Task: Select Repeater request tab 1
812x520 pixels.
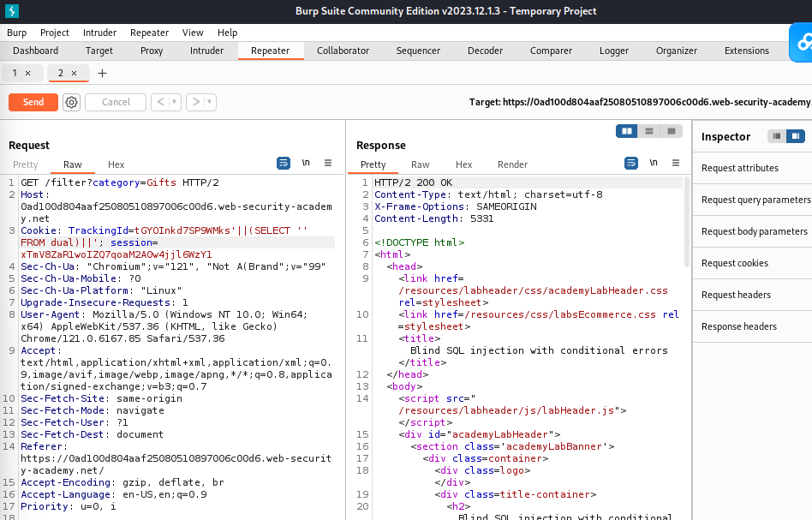Action: tap(15, 73)
